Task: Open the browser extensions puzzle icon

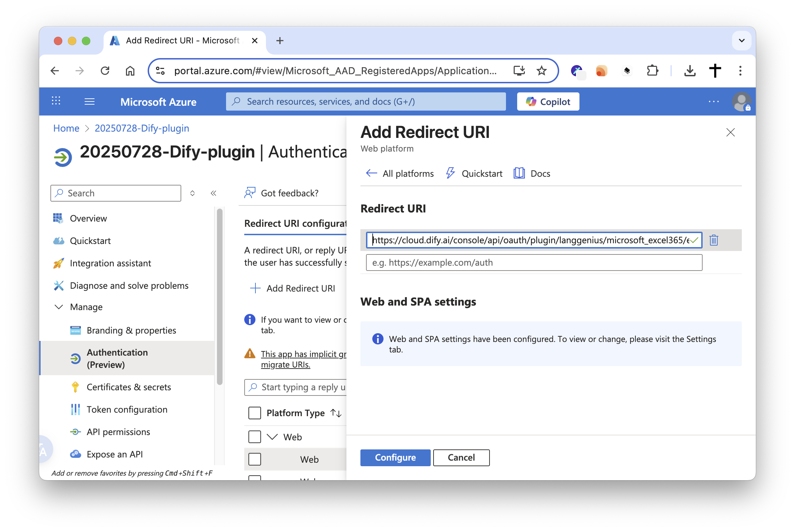Action: (652, 71)
